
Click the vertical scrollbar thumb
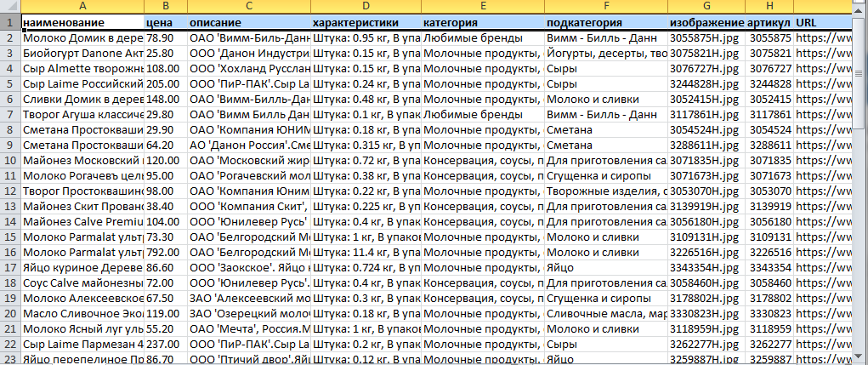click(x=859, y=74)
